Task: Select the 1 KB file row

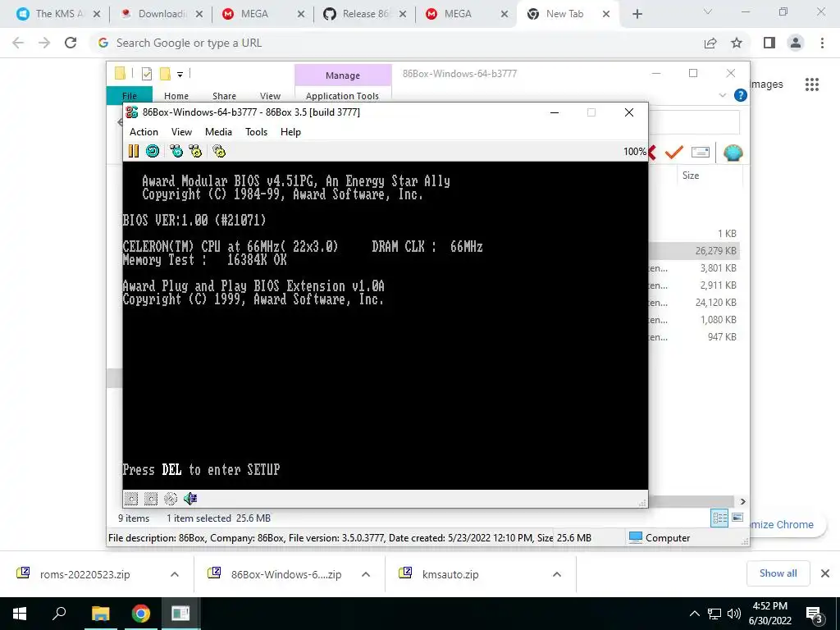Action: coord(695,234)
